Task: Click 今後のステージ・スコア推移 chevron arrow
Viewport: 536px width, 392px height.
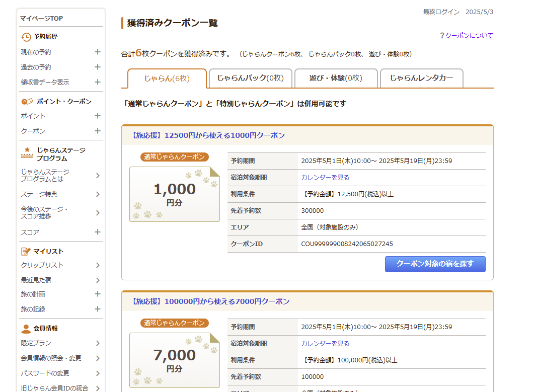Action: point(98,213)
